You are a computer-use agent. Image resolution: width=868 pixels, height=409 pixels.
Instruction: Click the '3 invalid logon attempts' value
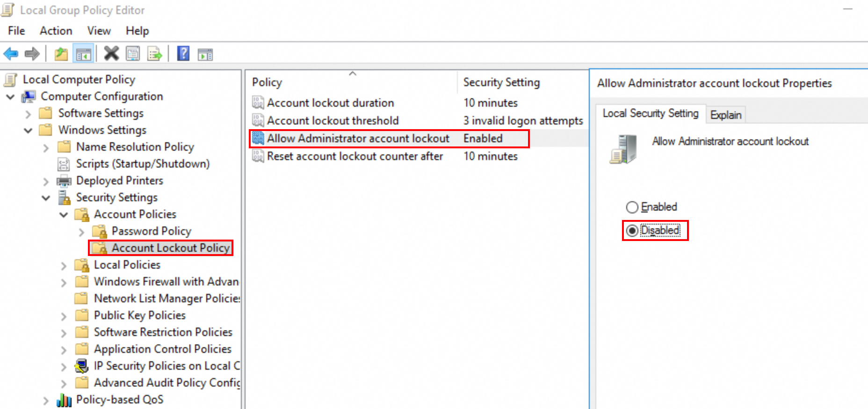[x=523, y=121]
